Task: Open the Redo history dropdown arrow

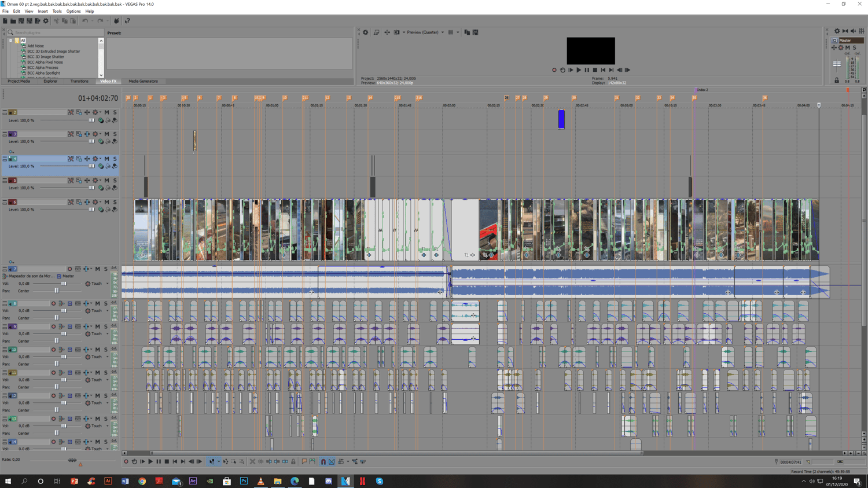Action: [106, 21]
